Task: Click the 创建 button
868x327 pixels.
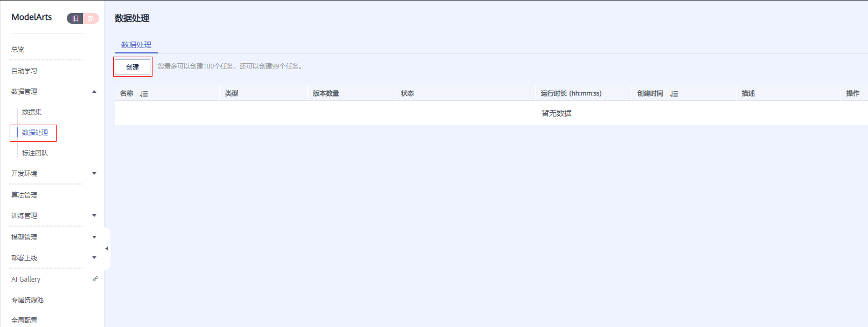Action: coord(133,67)
